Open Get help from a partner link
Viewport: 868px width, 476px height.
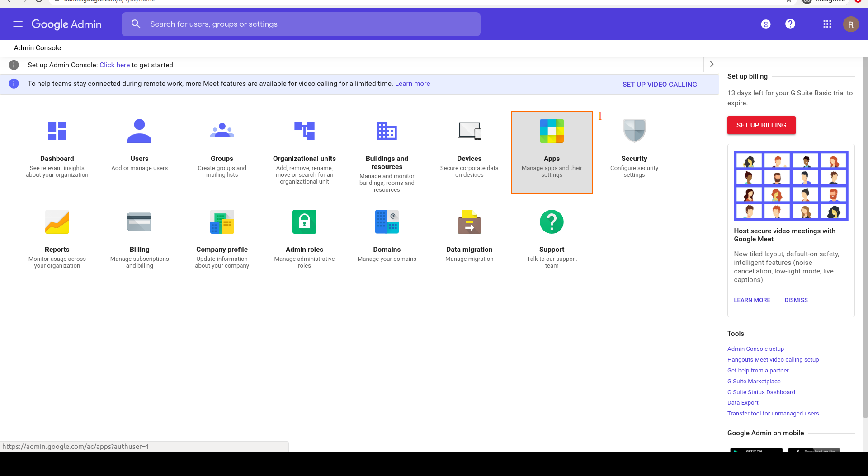tap(758, 371)
